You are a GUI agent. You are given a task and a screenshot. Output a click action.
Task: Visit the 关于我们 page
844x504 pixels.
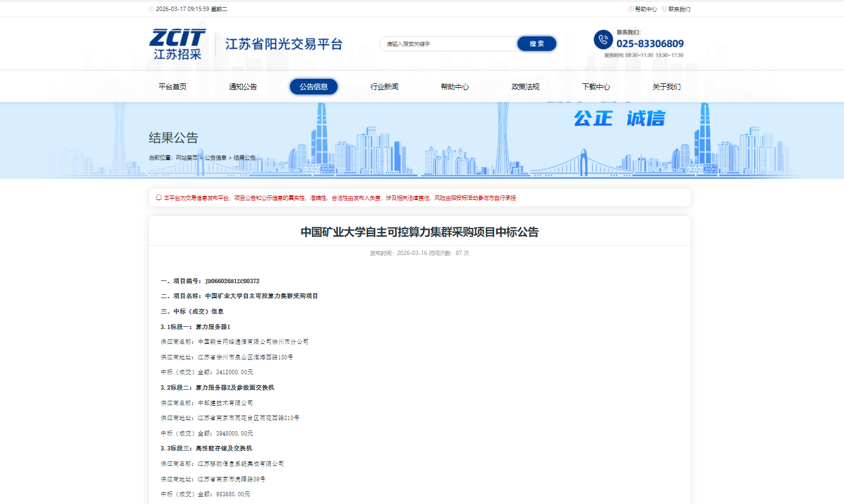click(x=667, y=87)
